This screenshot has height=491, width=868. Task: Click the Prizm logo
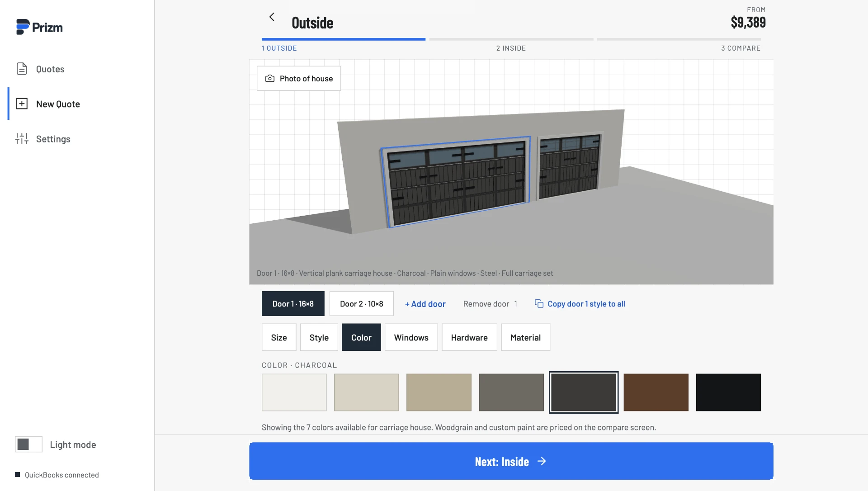pos(39,27)
